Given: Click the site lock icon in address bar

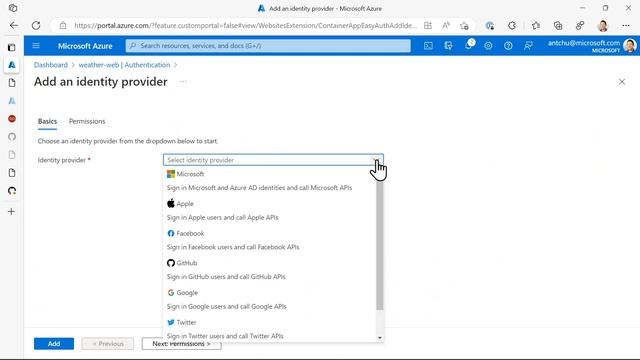Looking at the screenshot, I should [63, 25].
